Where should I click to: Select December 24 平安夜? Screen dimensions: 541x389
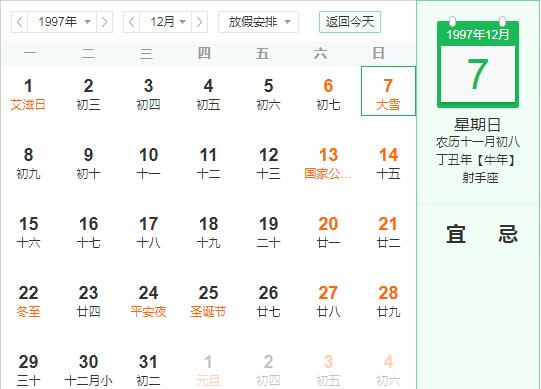click(148, 301)
